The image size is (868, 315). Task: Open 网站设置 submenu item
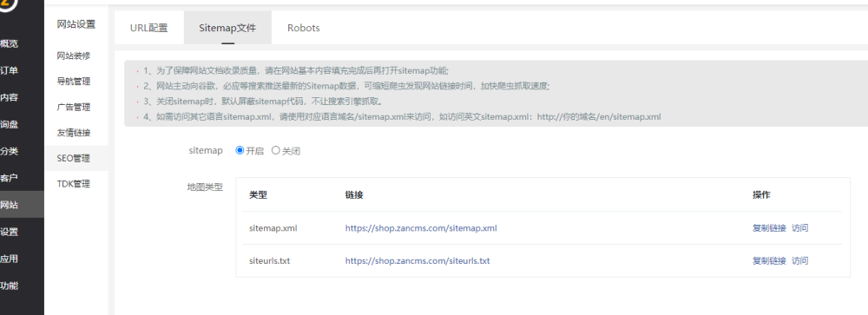pyautogui.click(x=76, y=24)
